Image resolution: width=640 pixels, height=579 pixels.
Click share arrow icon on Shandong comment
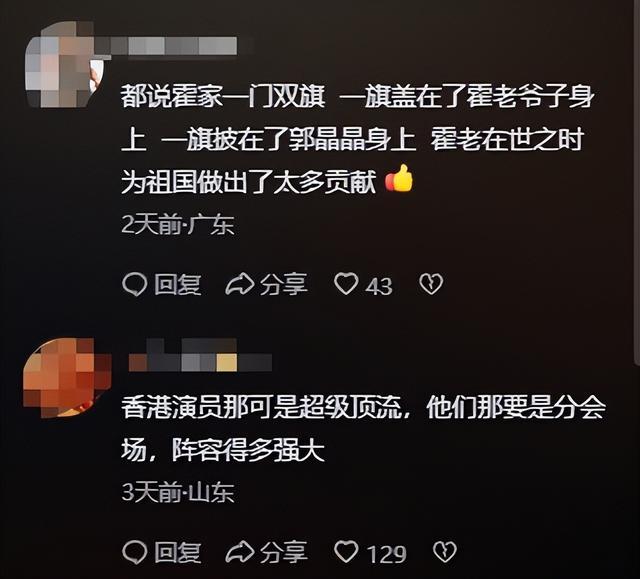coord(240,552)
